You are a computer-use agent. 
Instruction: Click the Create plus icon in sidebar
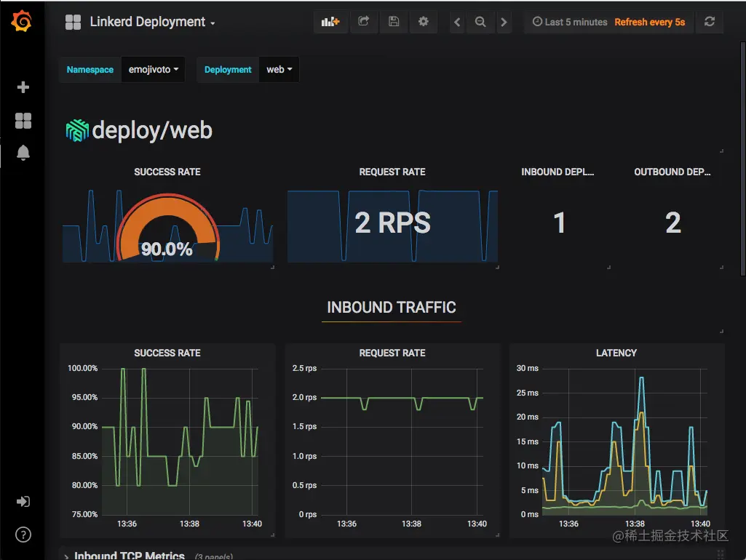pos(23,87)
